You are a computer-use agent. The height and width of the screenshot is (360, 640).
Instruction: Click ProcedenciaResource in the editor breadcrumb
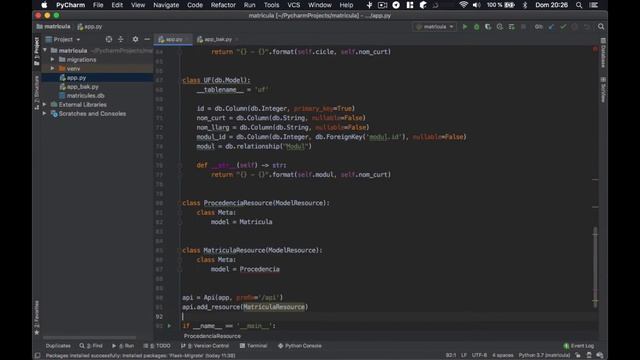coord(212,336)
